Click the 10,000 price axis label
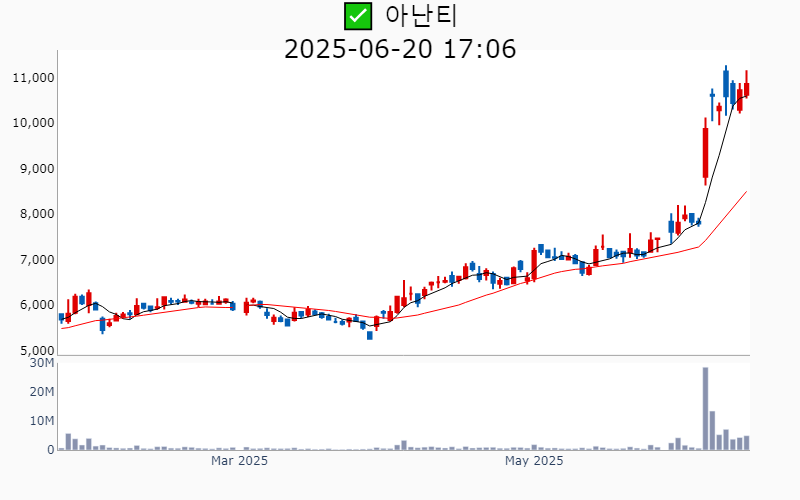Screen dimensions: 800x500 pos(34,123)
